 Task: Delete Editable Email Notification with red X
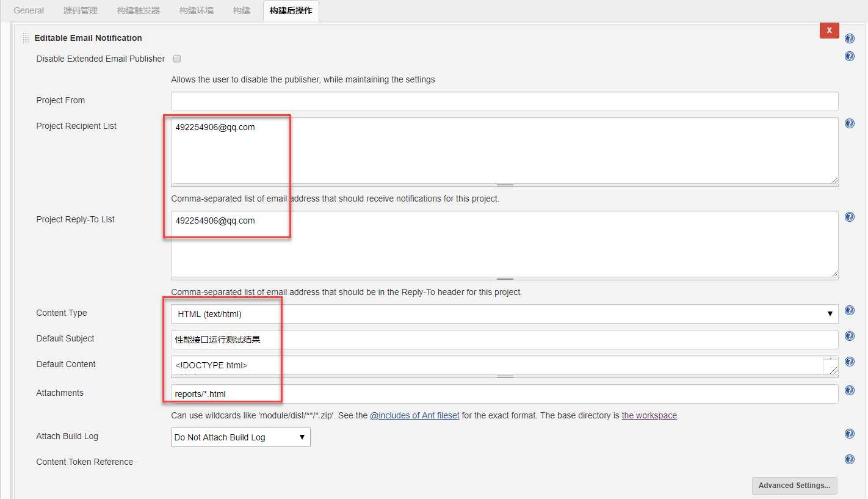click(829, 30)
